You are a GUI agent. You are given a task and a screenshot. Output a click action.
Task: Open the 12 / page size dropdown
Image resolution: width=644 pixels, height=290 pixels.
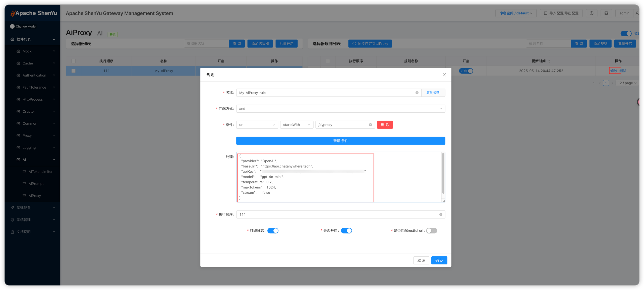(x=627, y=83)
